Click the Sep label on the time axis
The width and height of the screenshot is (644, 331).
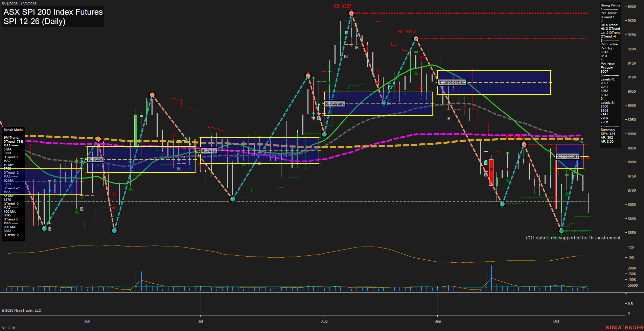[x=438, y=321]
